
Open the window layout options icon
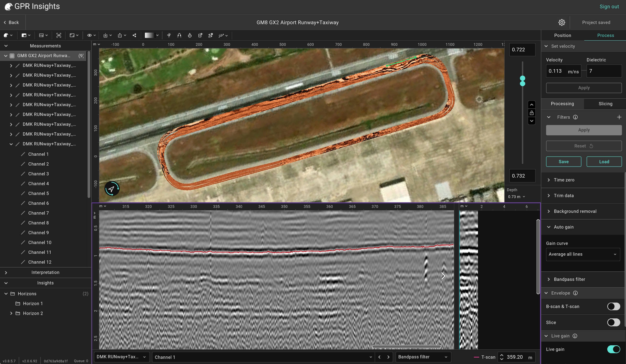click(26, 35)
